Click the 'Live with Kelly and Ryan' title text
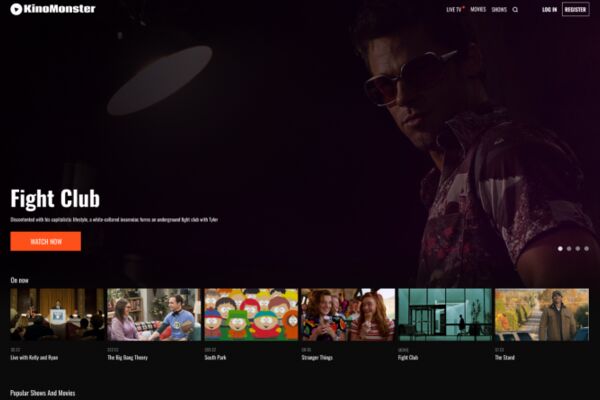This screenshot has height=400, width=600. (34, 358)
